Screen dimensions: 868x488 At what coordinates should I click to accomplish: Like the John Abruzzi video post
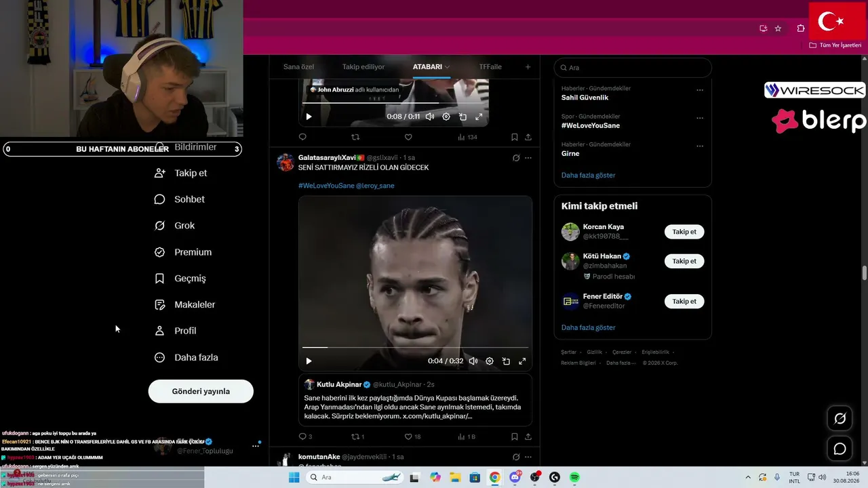click(408, 137)
